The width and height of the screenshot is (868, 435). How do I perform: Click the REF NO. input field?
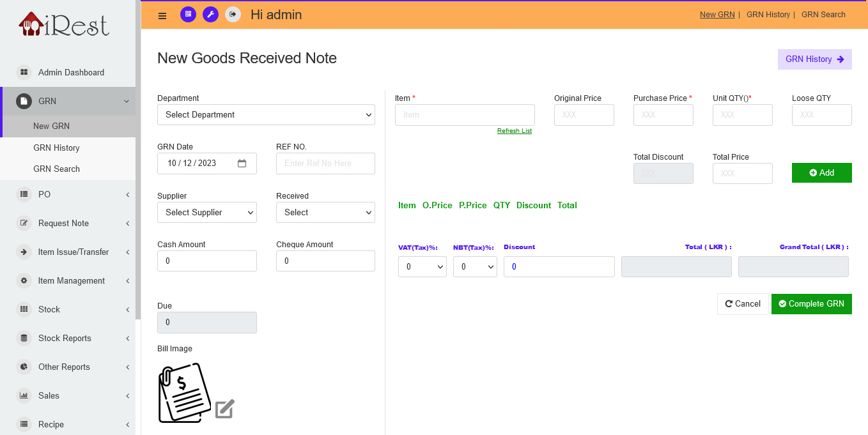tap(325, 164)
